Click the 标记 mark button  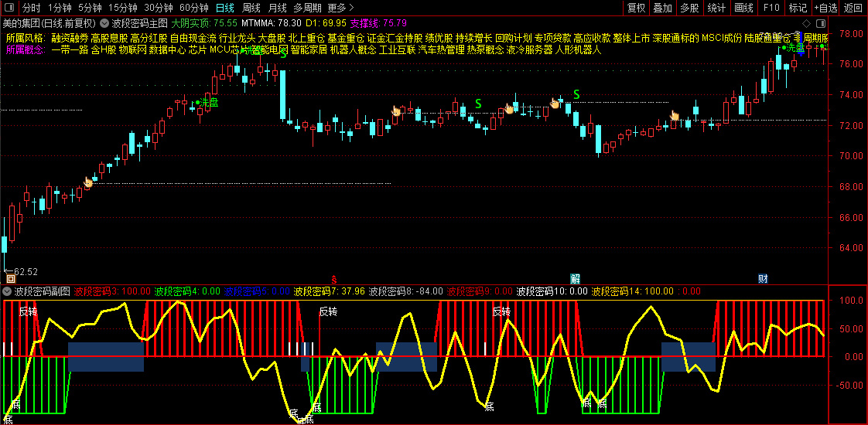pyautogui.click(x=798, y=8)
